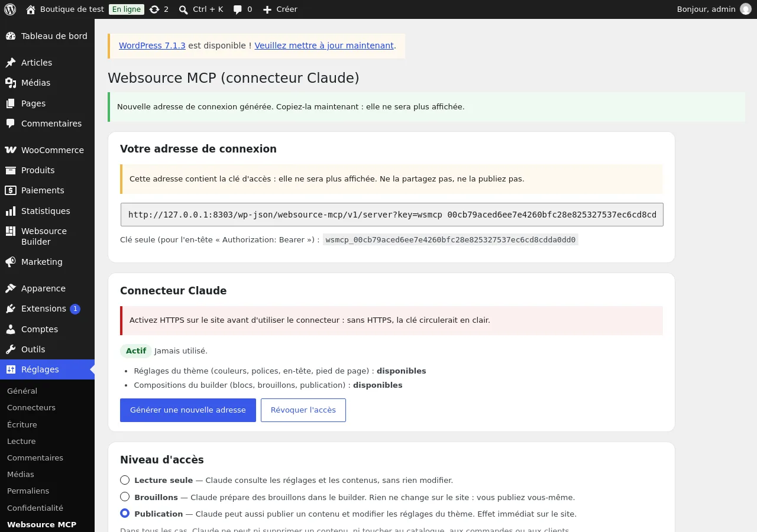Select the Lecture seule access level
This screenshot has width=757, height=532.
[125, 480]
